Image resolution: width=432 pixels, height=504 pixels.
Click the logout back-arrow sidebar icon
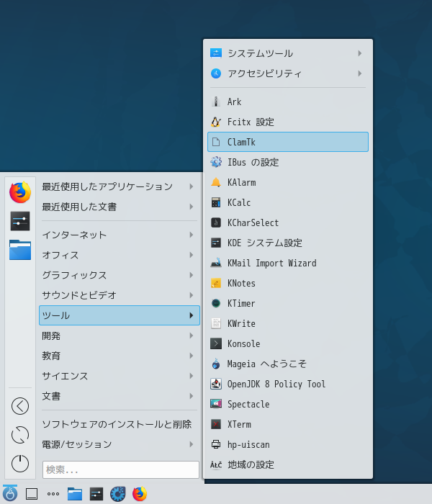pyautogui.click(x=20, y=406)
